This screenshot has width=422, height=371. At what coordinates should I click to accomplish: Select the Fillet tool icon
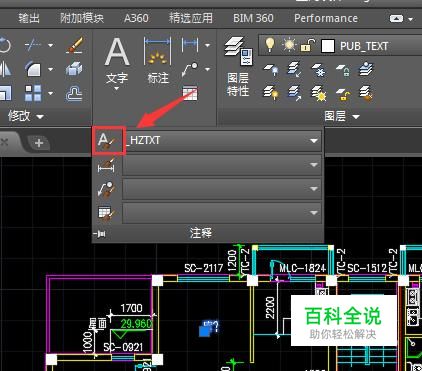pyautogui.click(x=33, y=69)
